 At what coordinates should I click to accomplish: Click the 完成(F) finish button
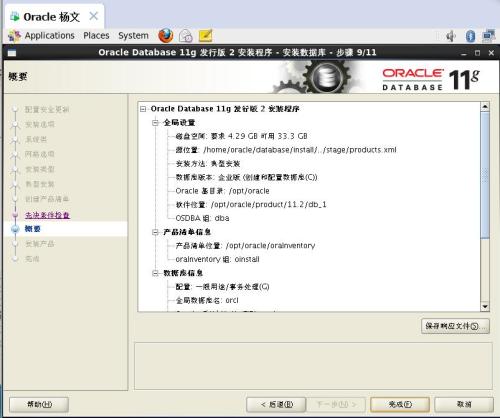click(400, 404)
